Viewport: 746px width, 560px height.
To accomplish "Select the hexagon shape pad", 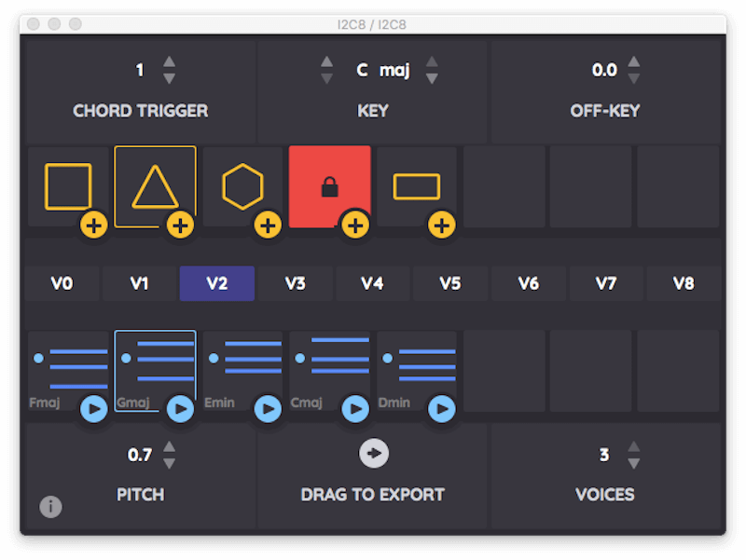I will click(x=242, y=184).
